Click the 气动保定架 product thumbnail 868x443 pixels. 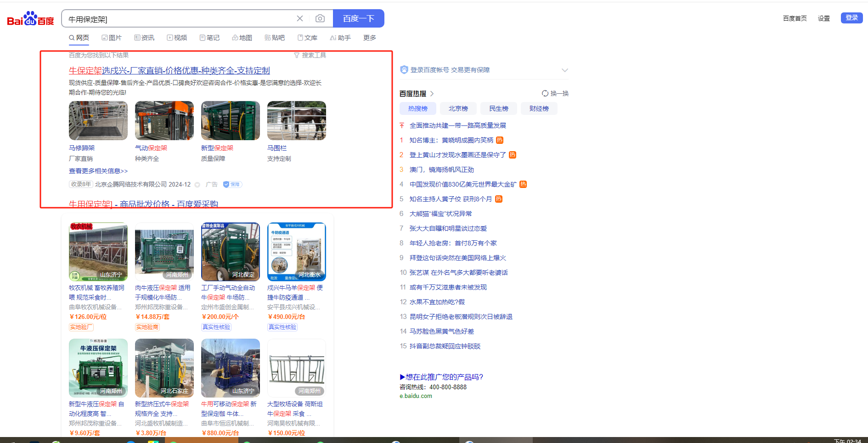click(x=164, y=121)
